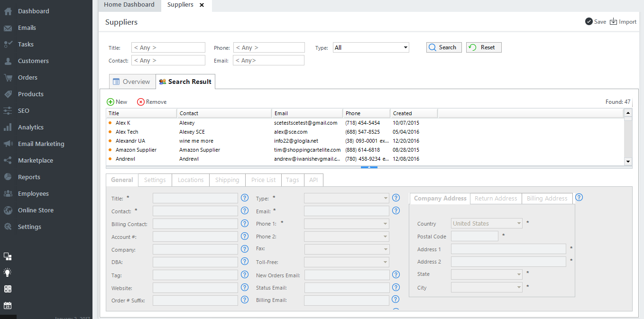
Task: Switch to the Overview tab
Action: click(x=132, y=81)
